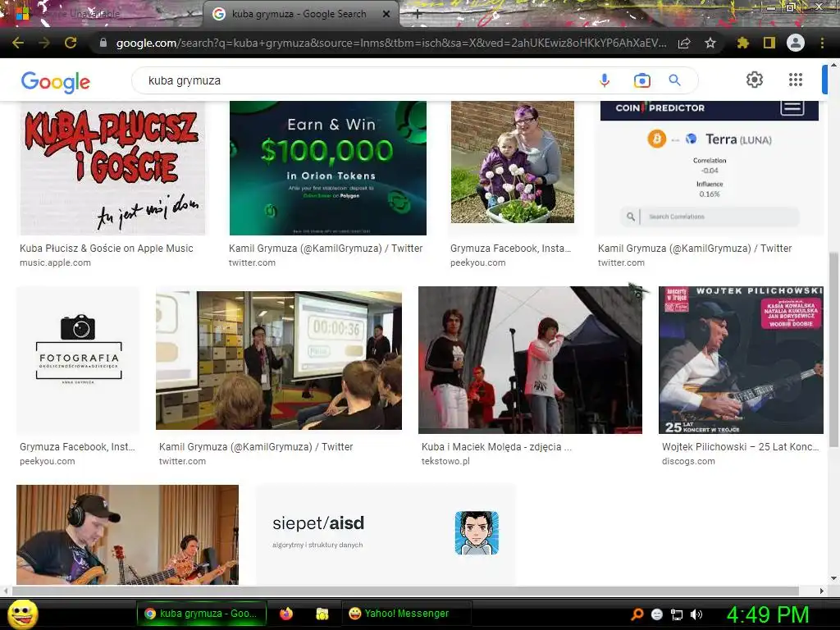Screen dimensions: 840x630
Task: Open bass guitarist with headphones photo
Action: click(127, 535)
